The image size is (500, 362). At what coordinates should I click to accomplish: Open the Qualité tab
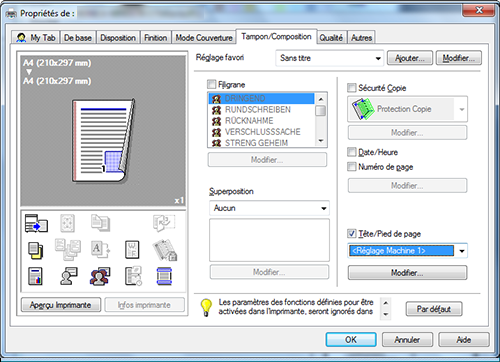tap(331, 38)
